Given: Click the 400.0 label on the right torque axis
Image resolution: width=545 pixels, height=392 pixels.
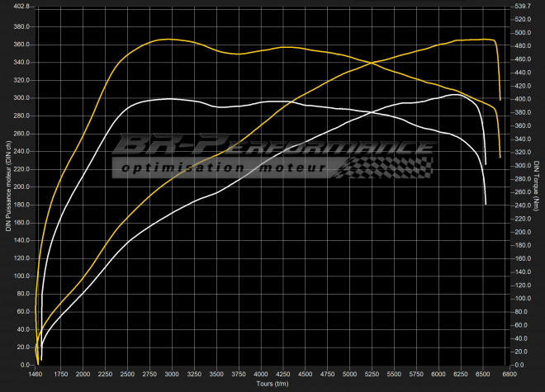Looking at the screenshot, I should [522, 98].
